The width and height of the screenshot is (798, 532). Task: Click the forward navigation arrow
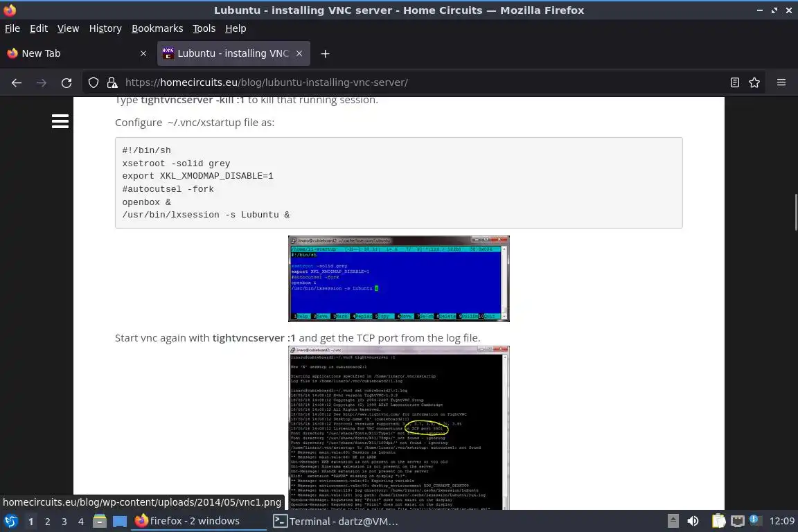tap(42, 82)
